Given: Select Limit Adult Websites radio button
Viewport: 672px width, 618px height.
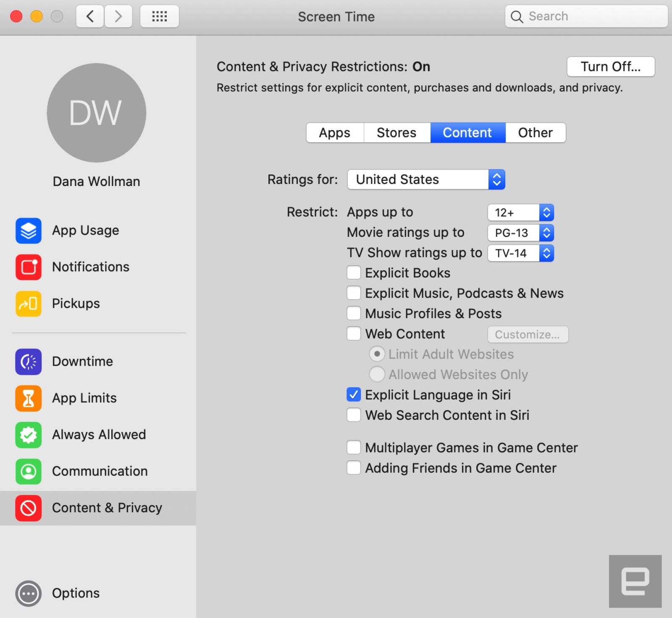Looking at the screenshot, I should (x=377, y=354).
